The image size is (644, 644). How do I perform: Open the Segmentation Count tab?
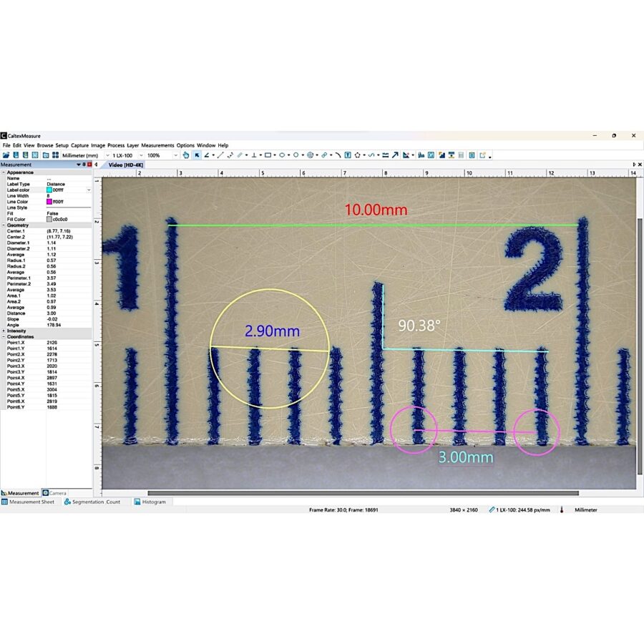pyautogui.click(x=92, y=502)
